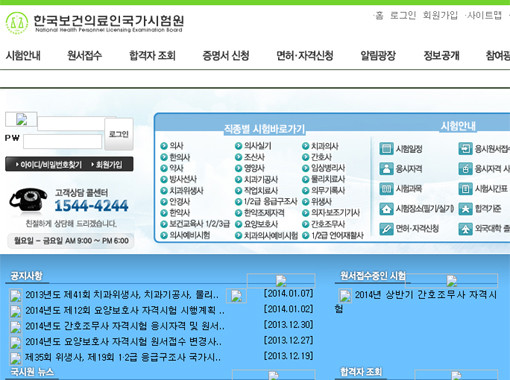
Task: Select 물리치료사 exam shortcut
Action: point(328,179)
